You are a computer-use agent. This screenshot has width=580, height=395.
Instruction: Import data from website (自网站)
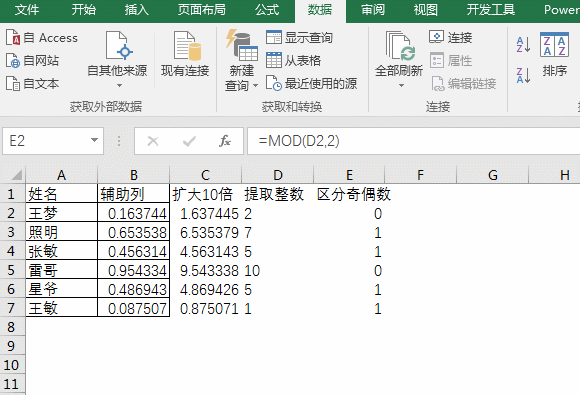click(x=33, y=61)
